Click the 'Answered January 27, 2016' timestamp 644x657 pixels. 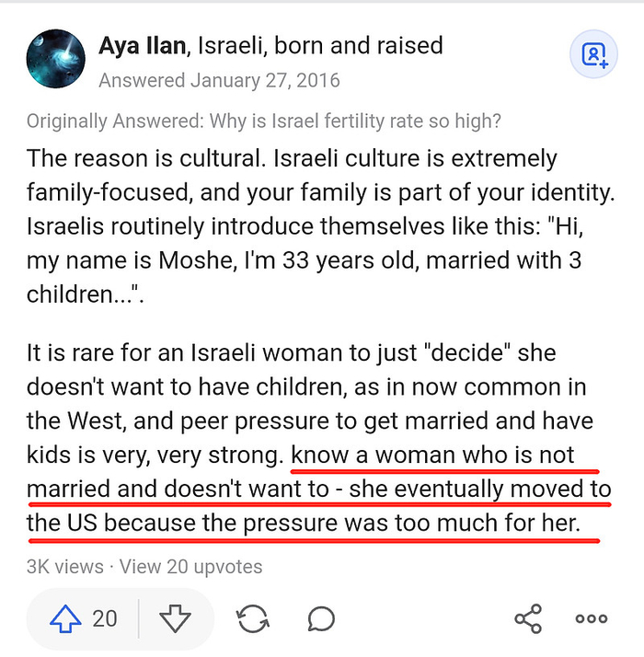pyautogui.click(x=219, y=80)
